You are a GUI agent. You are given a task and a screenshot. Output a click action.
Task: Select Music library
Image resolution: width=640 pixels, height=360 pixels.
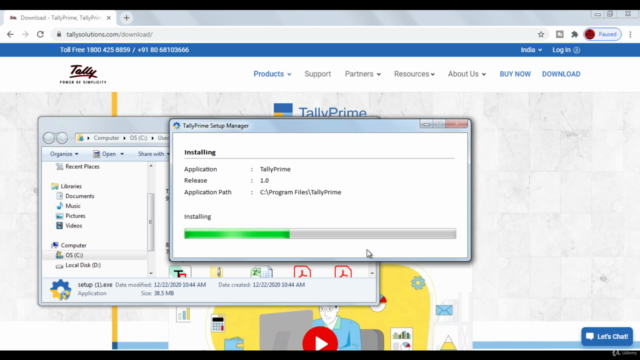point(73,206)
